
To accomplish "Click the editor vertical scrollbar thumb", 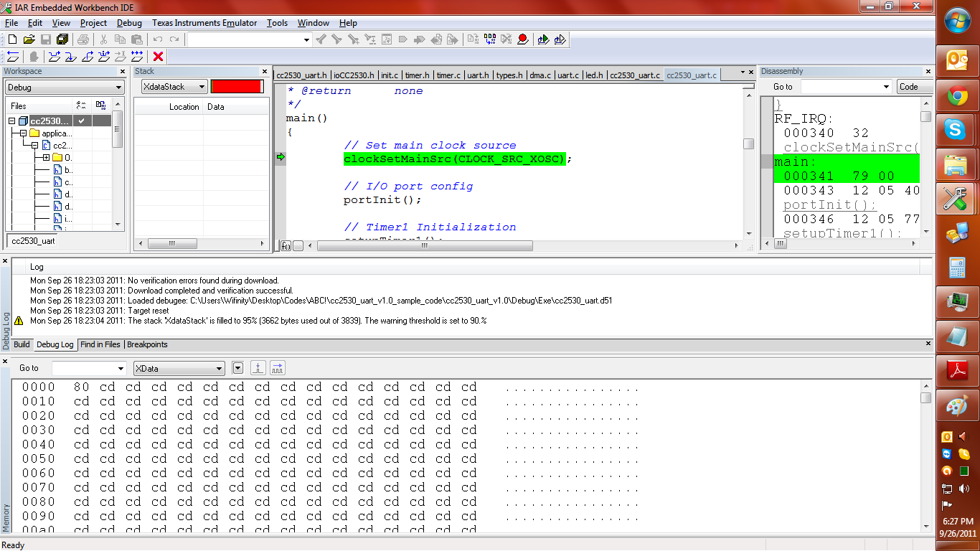I will pos(748,143).
